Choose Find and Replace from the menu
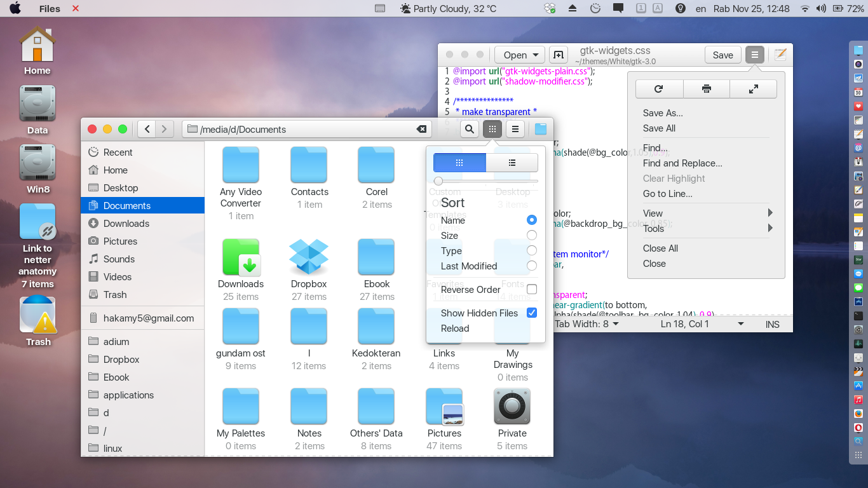This screenshot has height=488, width=868. coord(682,163)
